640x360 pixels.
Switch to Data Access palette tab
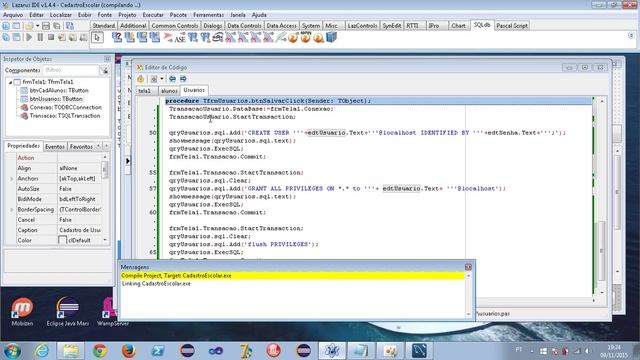[x=281, y=25]
